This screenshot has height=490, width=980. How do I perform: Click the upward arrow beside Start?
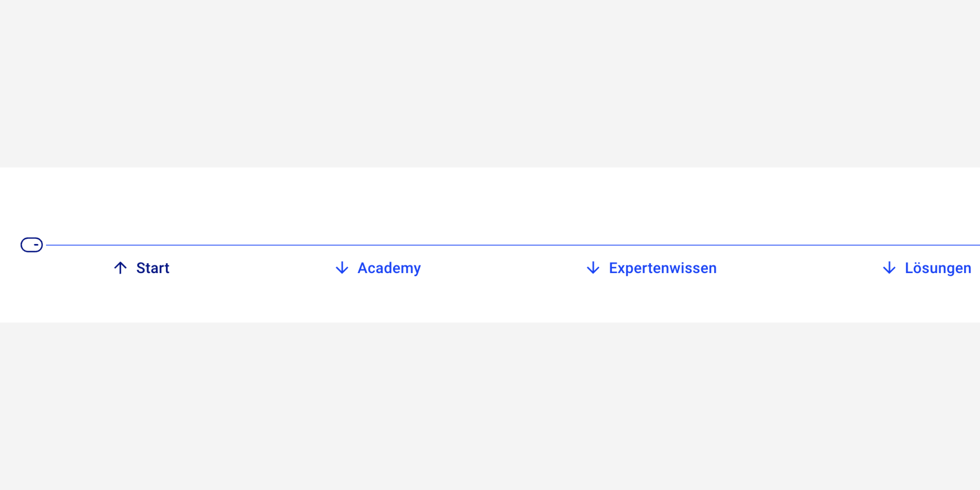point(120,268)
